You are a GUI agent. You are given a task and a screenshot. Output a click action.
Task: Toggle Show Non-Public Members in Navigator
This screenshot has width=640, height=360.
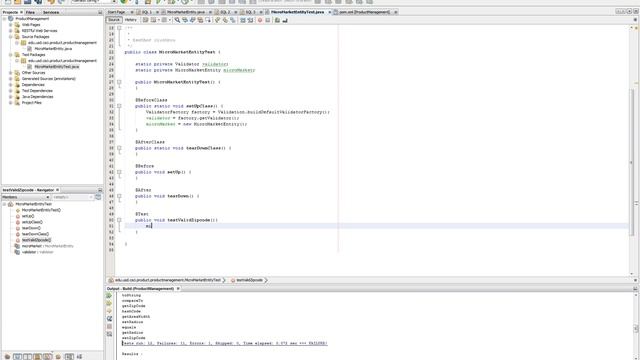(37, 357)
